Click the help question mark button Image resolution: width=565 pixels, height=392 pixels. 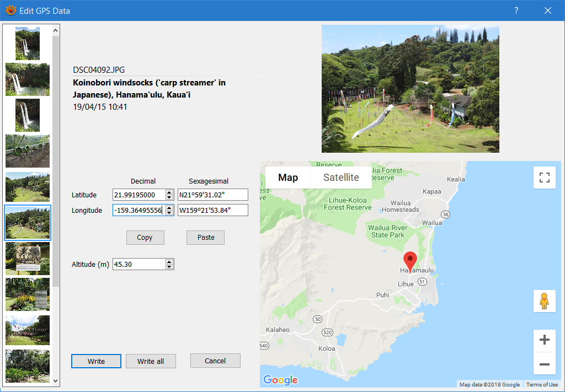(x=516, y=10)
